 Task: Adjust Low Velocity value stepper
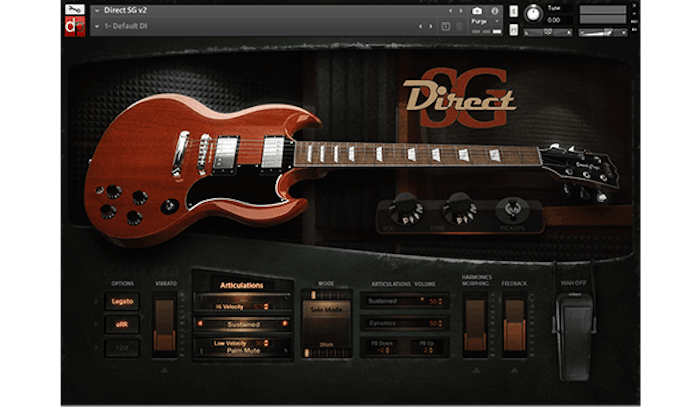tap(266, 343)
